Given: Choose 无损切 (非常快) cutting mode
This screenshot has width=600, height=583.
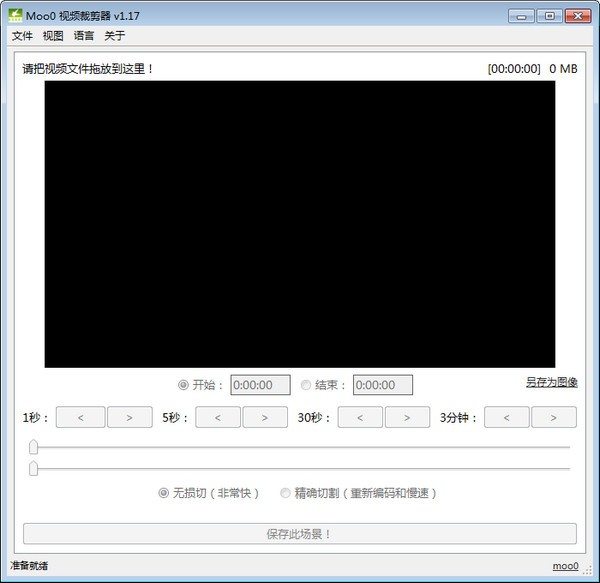Looking at the screenshot, I should pyautogui.click(x=164, y=493).
